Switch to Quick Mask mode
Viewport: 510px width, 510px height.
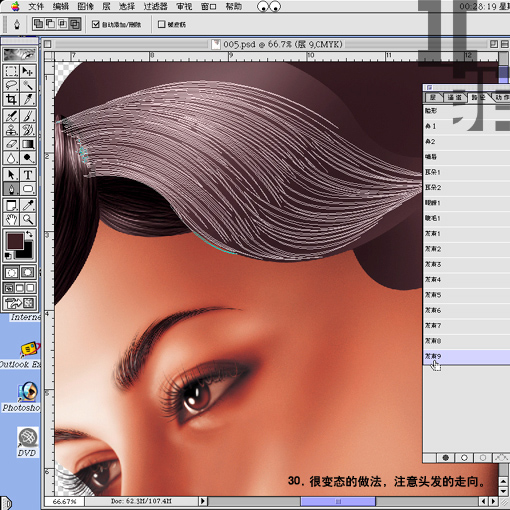click(x=28, y=273)
